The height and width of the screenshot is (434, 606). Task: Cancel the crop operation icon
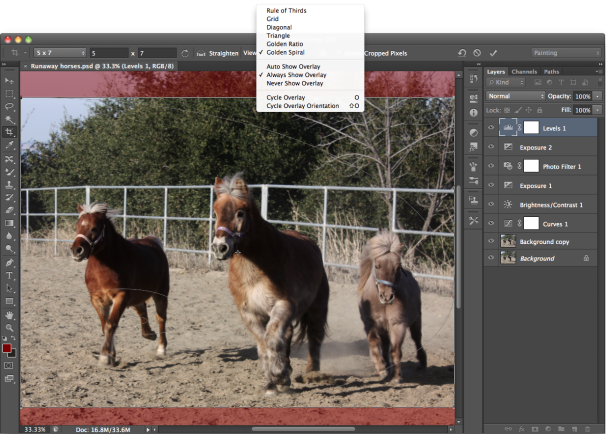(x=477, y=52)
